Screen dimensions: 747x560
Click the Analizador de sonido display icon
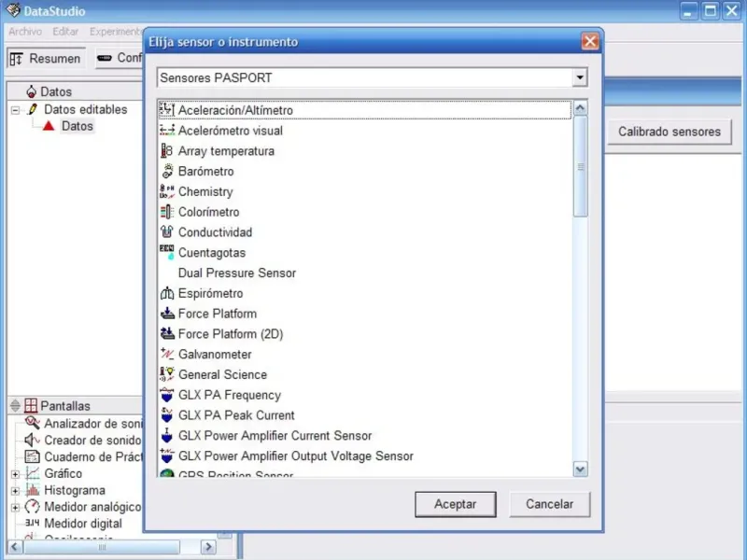(32, 423)
